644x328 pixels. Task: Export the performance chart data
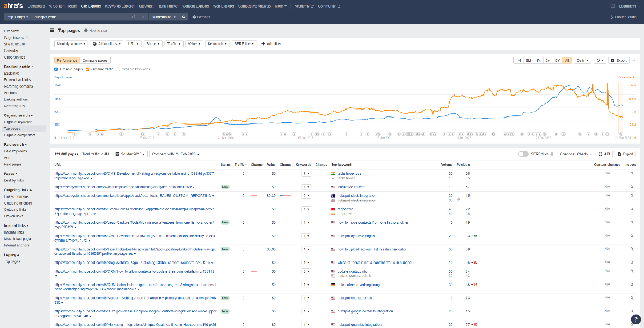pos(619,61)
